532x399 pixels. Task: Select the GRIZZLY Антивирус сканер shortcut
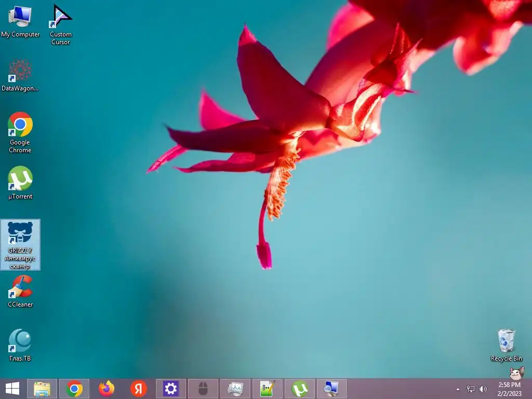coord(20,245)
